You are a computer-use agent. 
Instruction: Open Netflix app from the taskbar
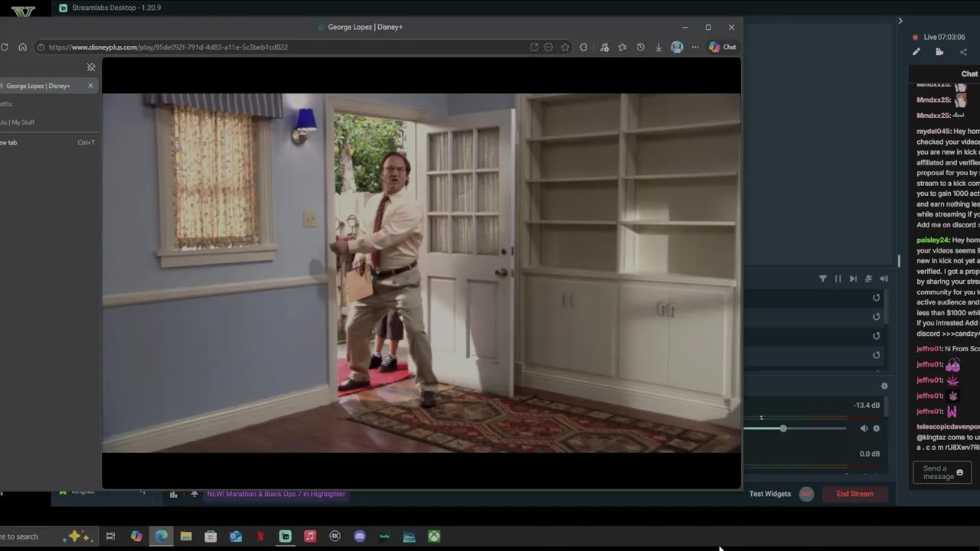[260, 536]
